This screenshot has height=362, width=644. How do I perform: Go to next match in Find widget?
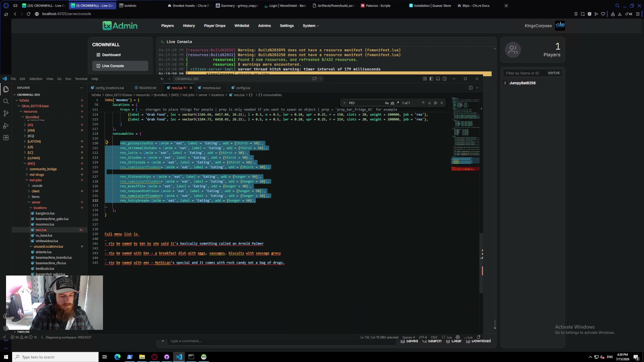point(429,103)
